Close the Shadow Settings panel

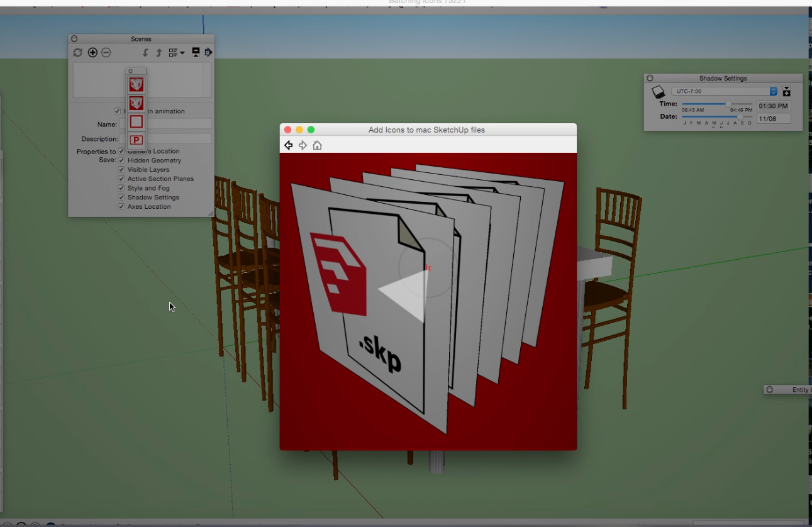point(650,79)
